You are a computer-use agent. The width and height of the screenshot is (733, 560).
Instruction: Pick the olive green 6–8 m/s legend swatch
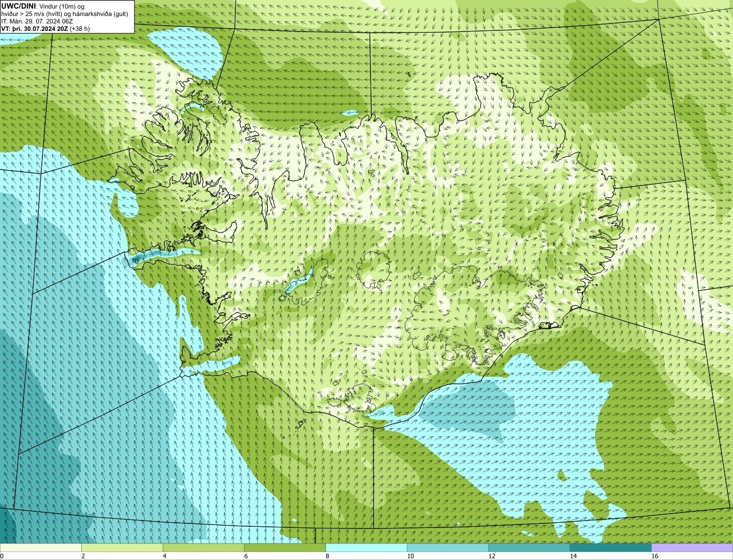click(x=285, y=547)
